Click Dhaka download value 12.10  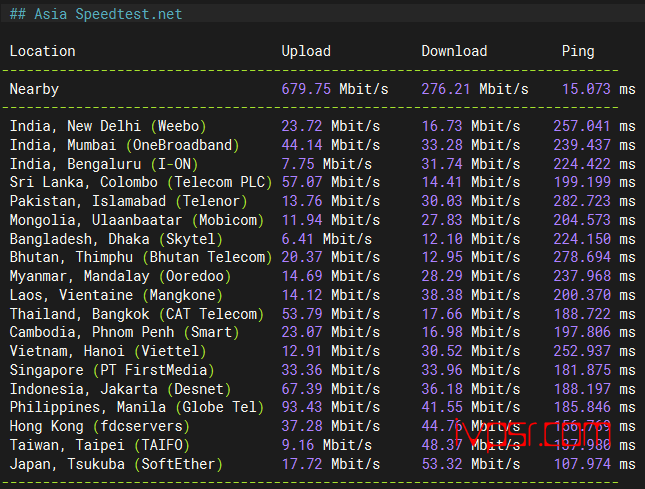coord(442,239)
